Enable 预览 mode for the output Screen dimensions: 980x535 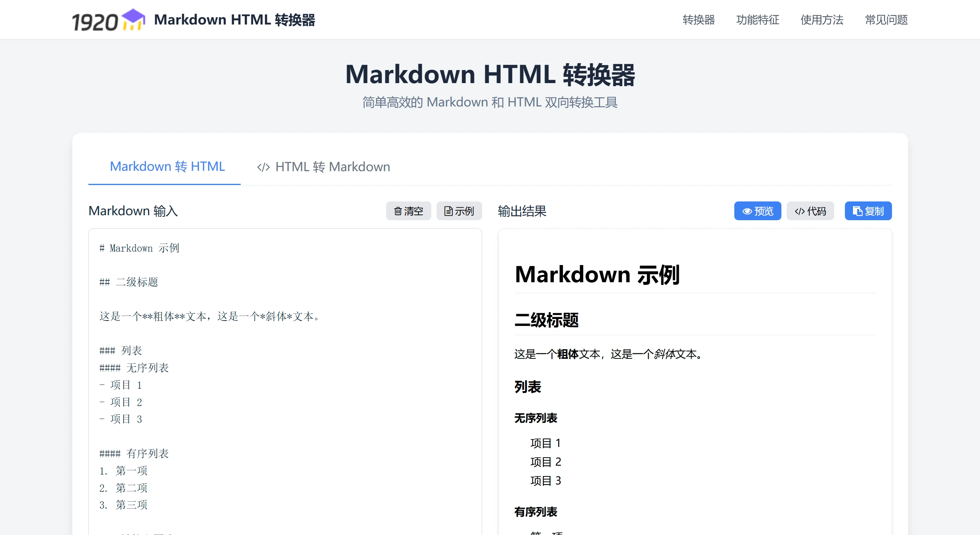pyautogui.click(x=758, y=211)
